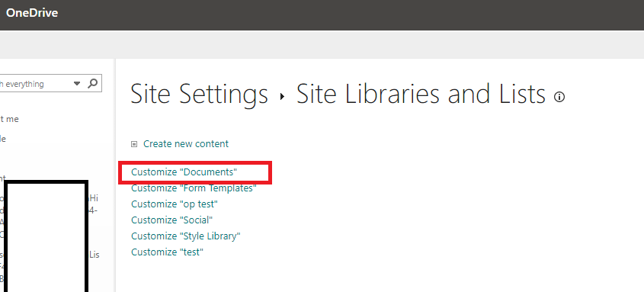Image resolution: width=644 pixels, height=292 pixels.
Task: Open the OneDrive header link
Action: tap(31, 13)
